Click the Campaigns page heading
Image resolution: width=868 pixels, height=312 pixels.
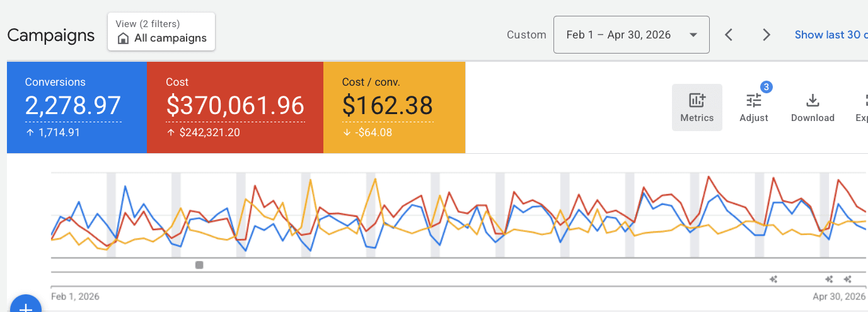(x=51, y=35)
